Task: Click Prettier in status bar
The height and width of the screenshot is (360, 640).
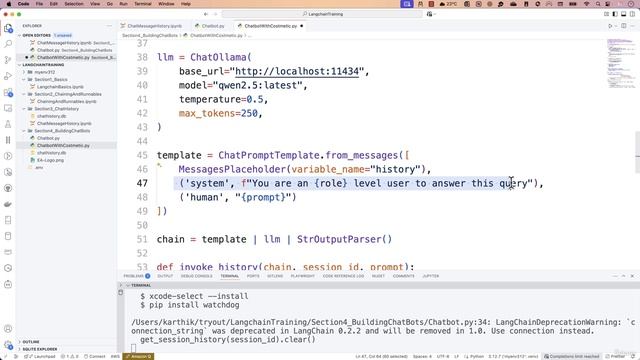Action: click(616, 356)
